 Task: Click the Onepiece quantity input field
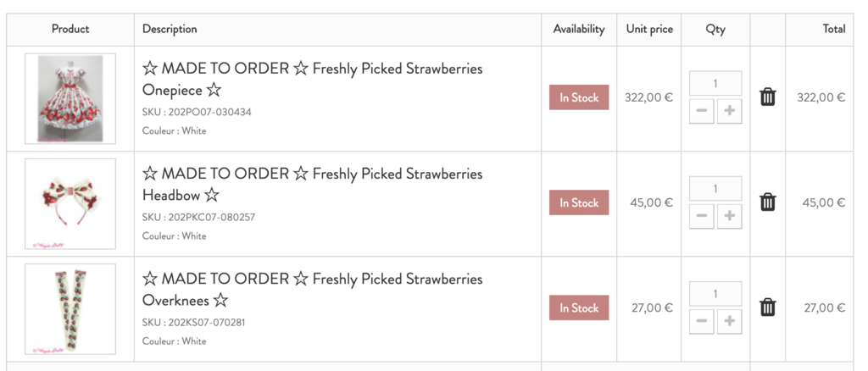[715, 84]
